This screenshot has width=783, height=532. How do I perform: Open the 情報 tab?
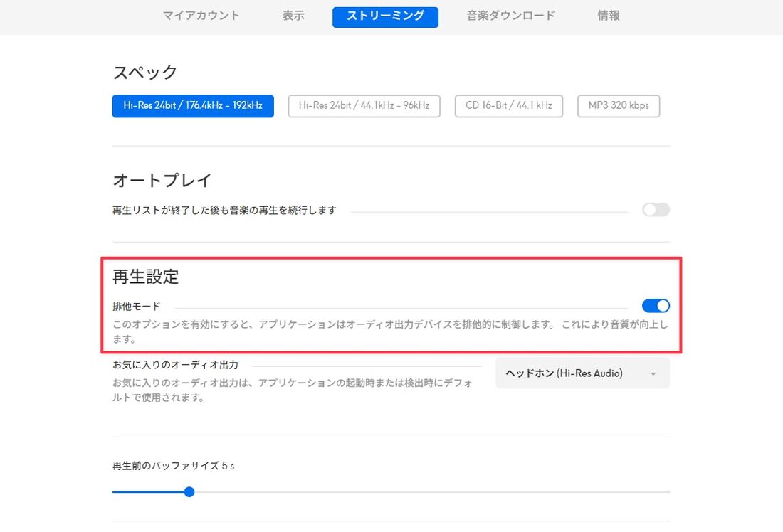click(x=609, y=15)
